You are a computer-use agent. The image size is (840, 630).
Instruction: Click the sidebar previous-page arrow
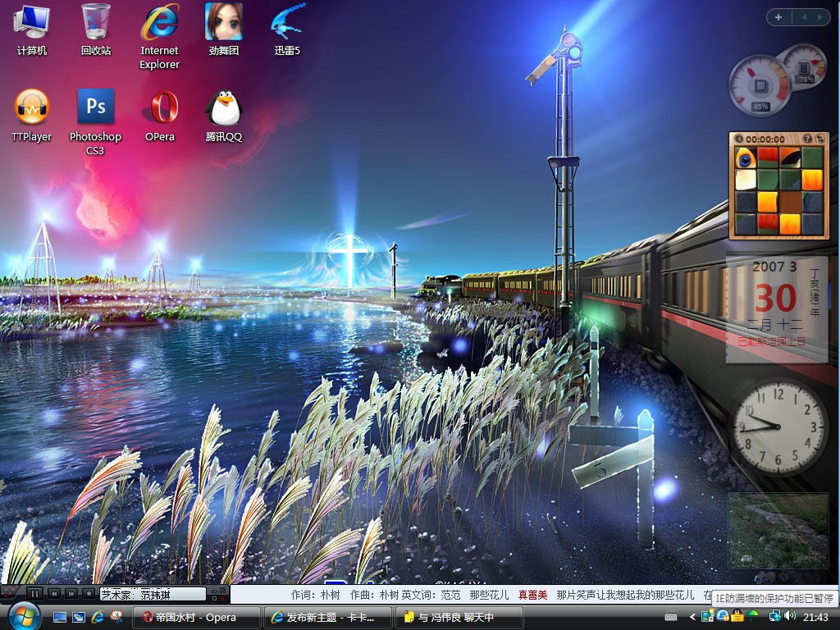pyautogui.click(x=804, y=17)
